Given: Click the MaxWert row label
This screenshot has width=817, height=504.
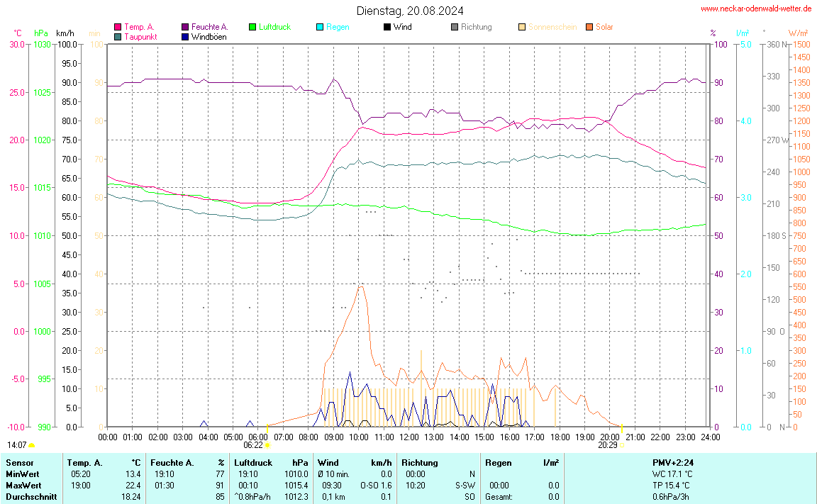Looking at the screenshot, I should coord(22,485).
